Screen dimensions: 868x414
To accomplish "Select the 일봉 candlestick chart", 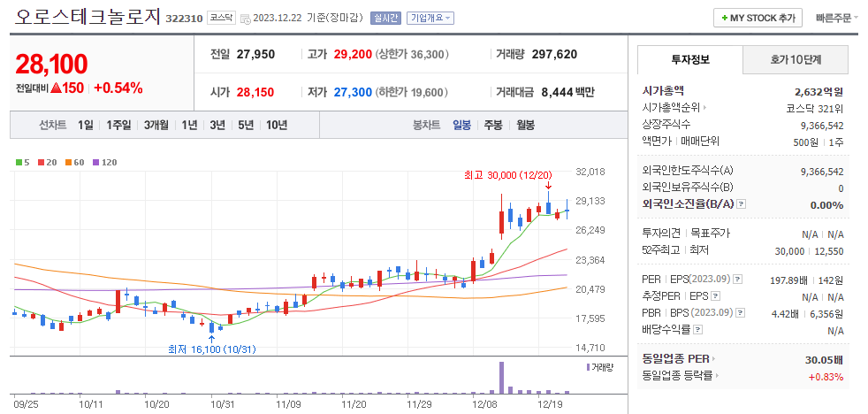I will [461, 126].
